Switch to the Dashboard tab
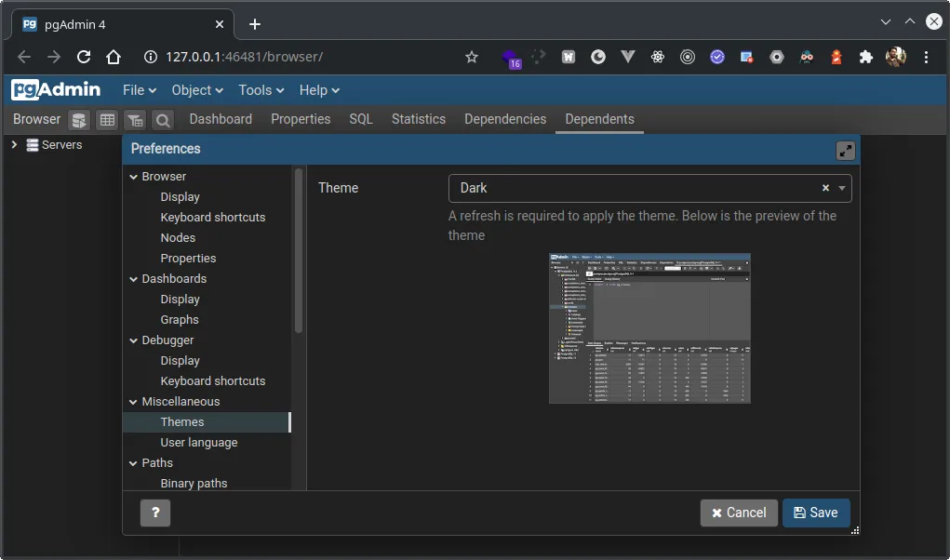Screen dimensions: 950x560 click(221, 119)
